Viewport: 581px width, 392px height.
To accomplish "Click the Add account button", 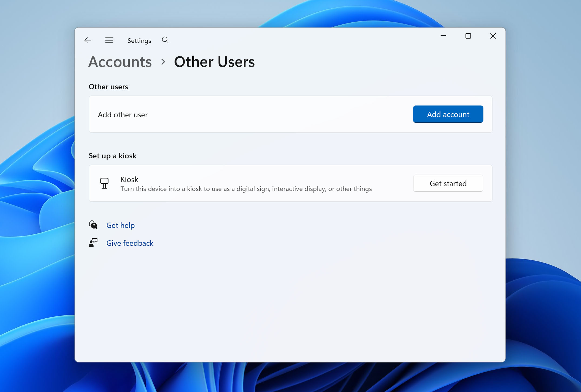I will click(x=448, y=114).
